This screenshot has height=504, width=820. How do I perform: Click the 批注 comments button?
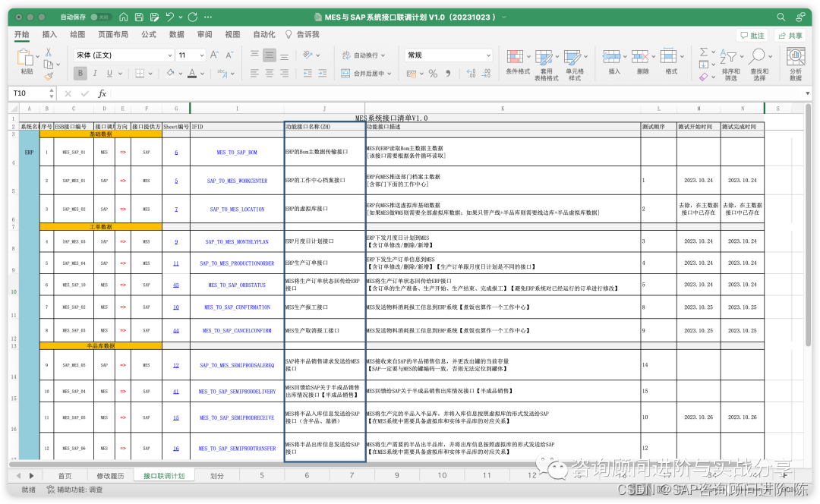tap(752, 36)
